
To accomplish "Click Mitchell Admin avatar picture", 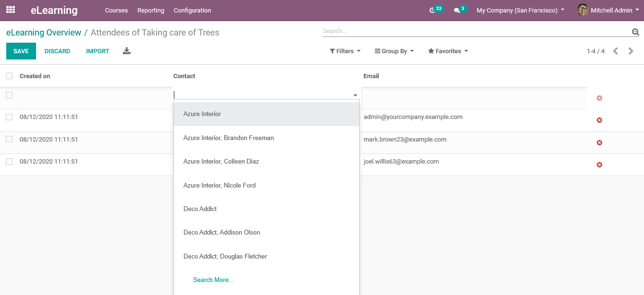I will 583,10.
